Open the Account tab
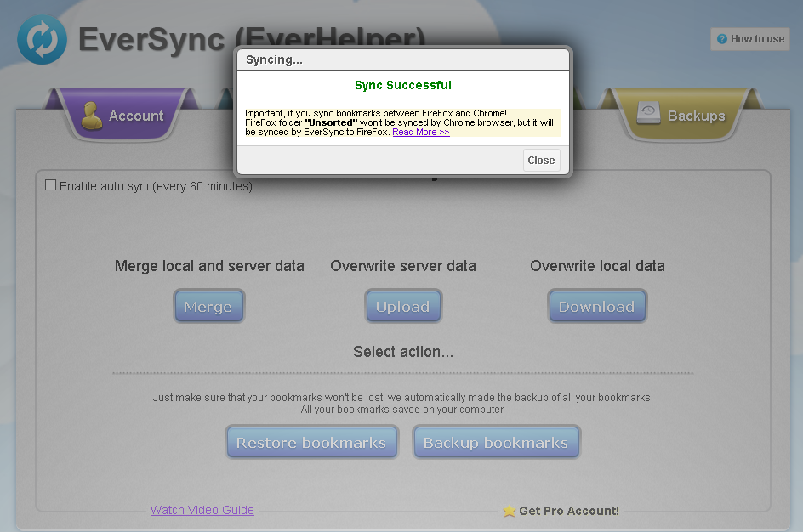The height and width of the screenshot is (532, 803). 122,115
